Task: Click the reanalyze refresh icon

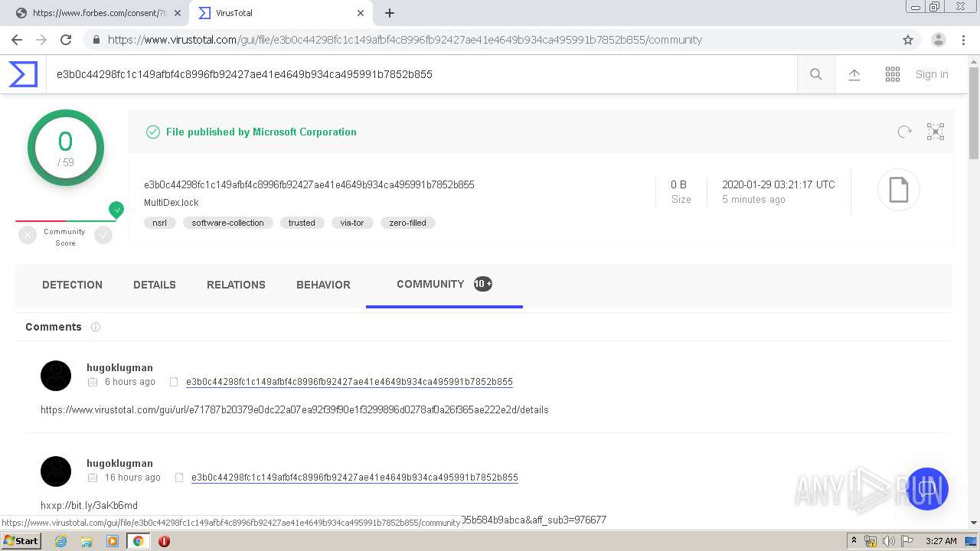Action: 905,132
